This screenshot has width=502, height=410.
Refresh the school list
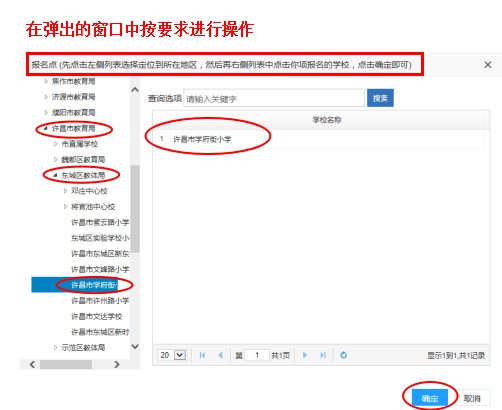pyautogui.click(x=344, y=355)
